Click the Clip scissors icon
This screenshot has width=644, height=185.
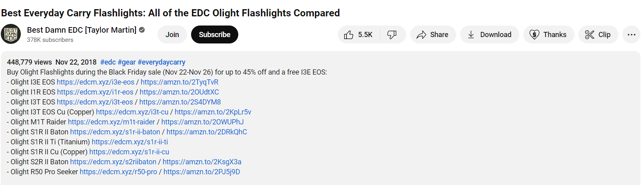[x=589, y=35]
